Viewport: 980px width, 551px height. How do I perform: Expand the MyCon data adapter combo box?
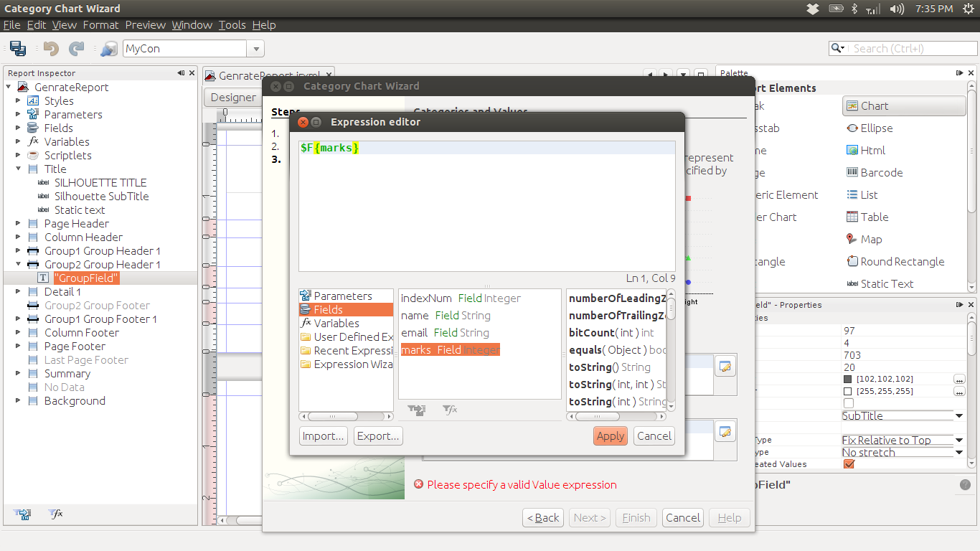click(x=255, y=48)
